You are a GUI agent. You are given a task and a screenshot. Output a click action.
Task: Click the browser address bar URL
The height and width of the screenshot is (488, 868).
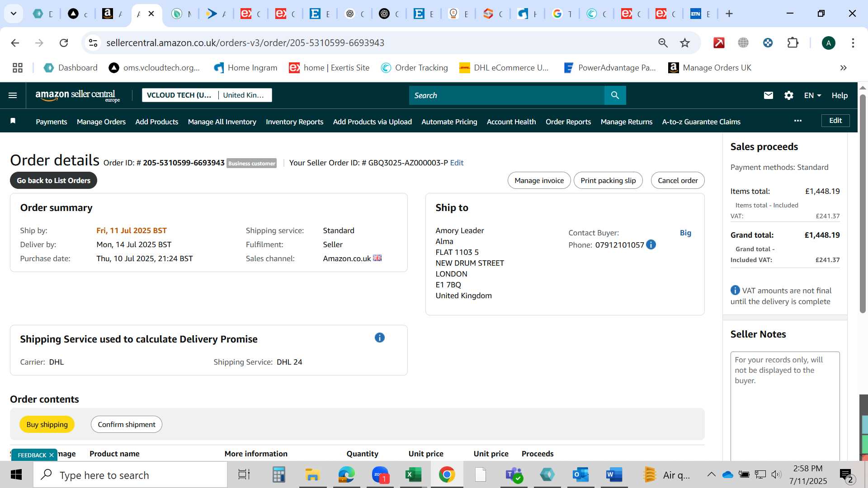click(245, 43)
